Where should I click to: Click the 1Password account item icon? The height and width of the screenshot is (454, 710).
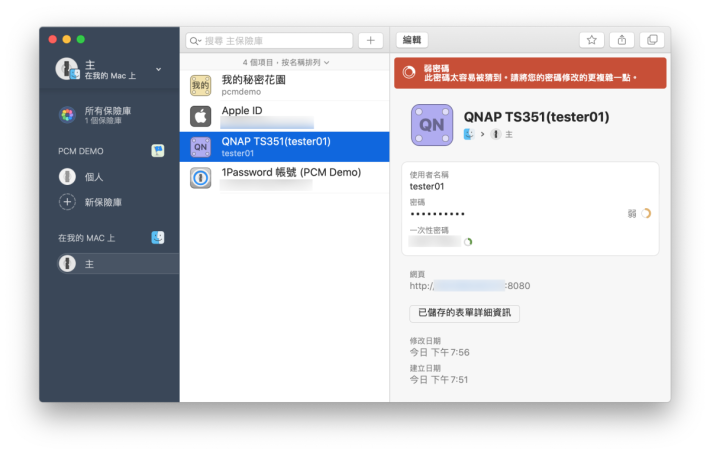tap(200, 178)
